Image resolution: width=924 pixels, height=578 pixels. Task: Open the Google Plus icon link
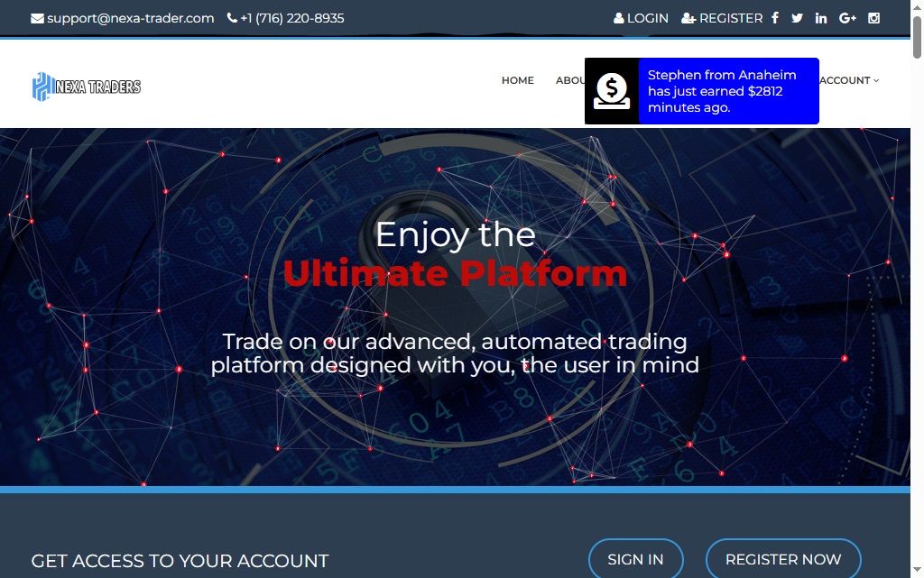point(847,18)
